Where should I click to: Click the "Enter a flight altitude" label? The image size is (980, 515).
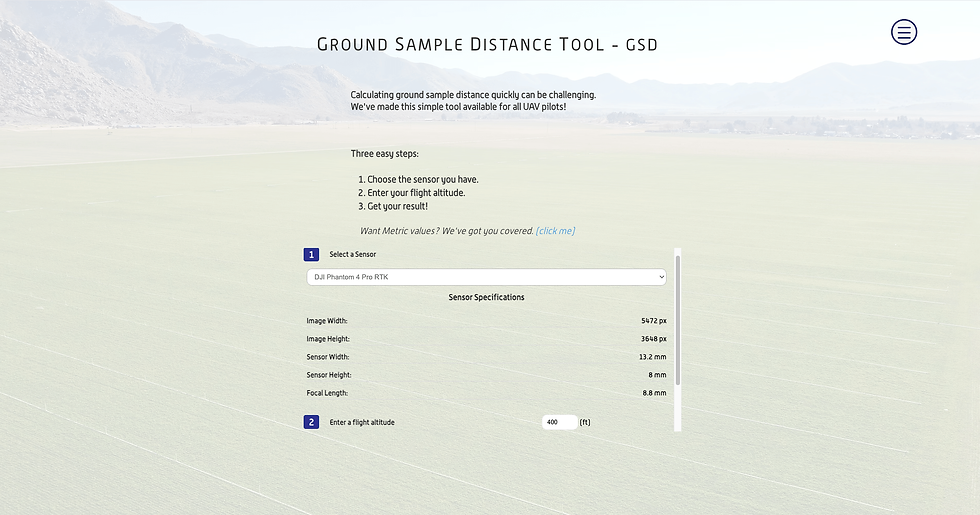(362, 422)
